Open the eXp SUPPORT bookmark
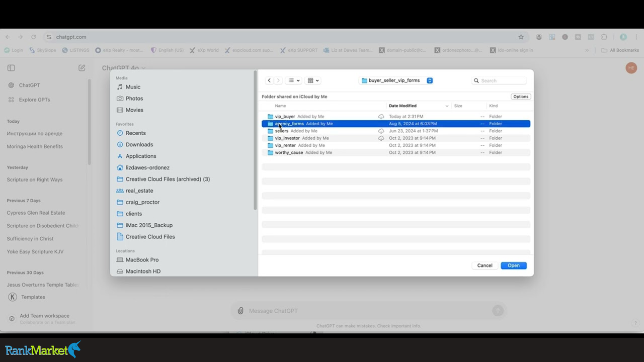This screenshot has height=362, width=644. [x=299, y=50]
